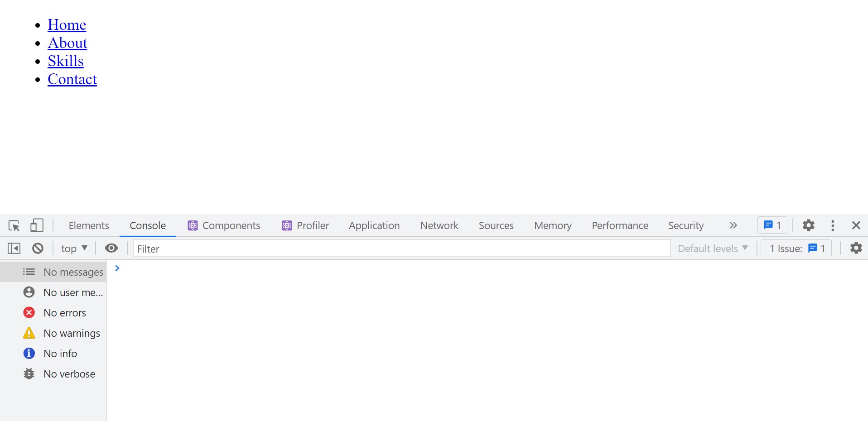Switch to the Memory tab
This screenshot has width=868, height=421.
tap(553, 225)
